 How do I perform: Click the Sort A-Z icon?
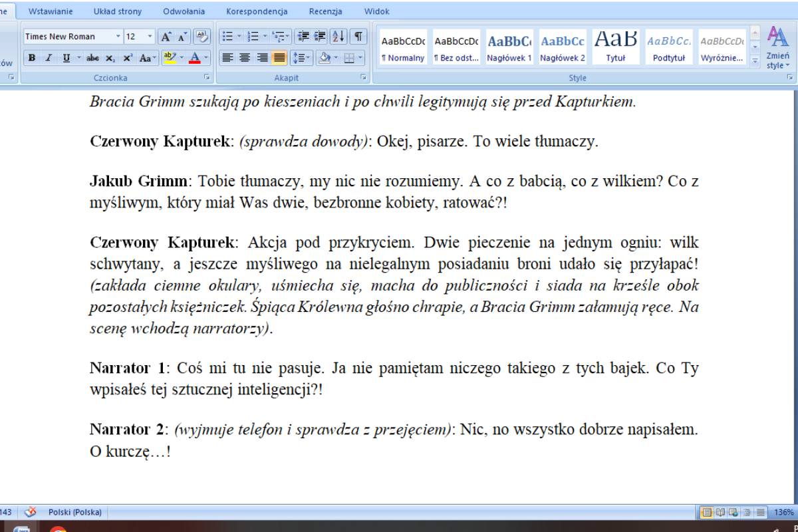click(x=338, y=37)
